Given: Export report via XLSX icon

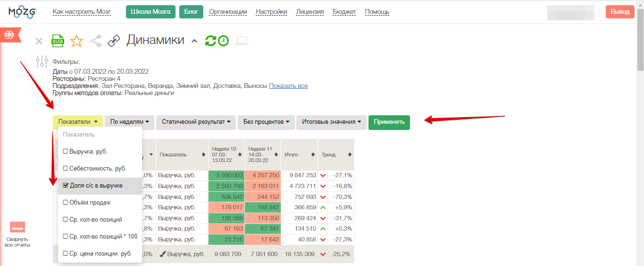Looking at the screenshot, I should pos(58,41).
